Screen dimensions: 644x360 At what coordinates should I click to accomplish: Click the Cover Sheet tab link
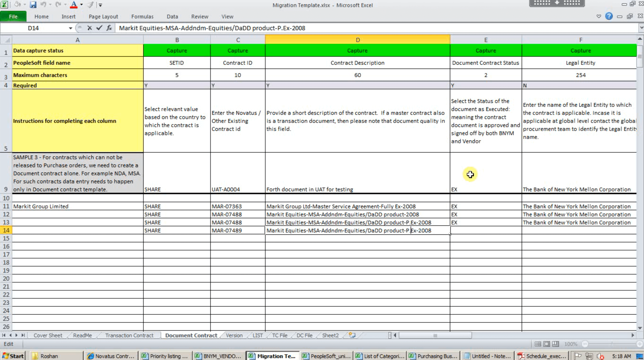(47, 335)
